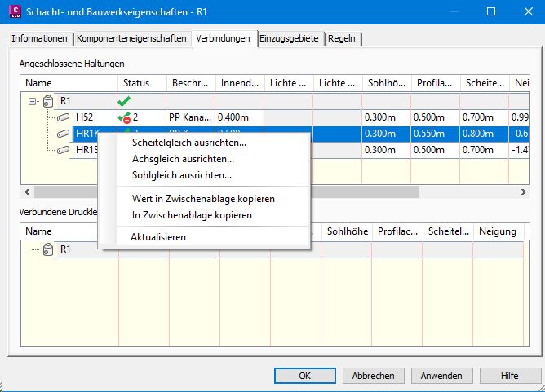Click the Sohlhöhe header in lower table
The width and height of the screenshot is (545, 392).
348,231
